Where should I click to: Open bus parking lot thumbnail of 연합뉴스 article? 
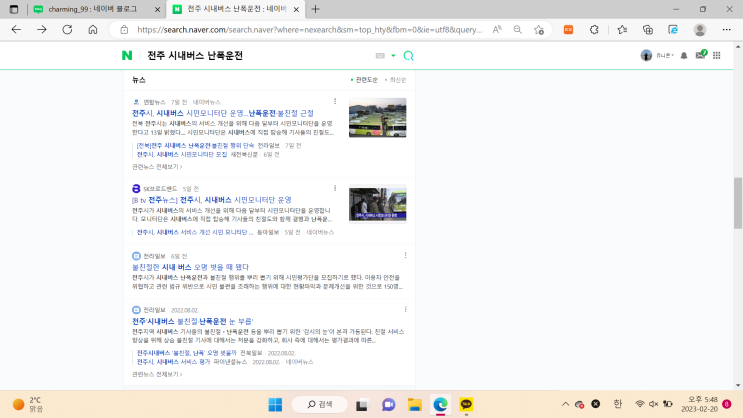click(378, 118)
